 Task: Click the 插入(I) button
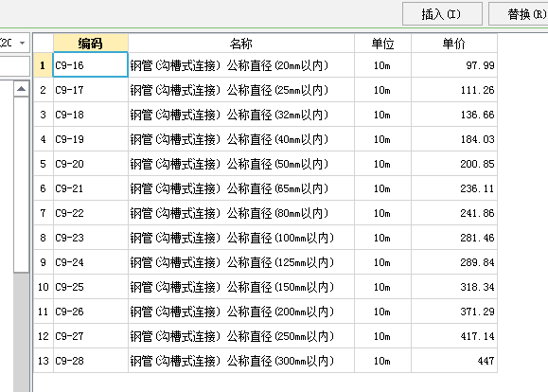(x=442, y=14)
